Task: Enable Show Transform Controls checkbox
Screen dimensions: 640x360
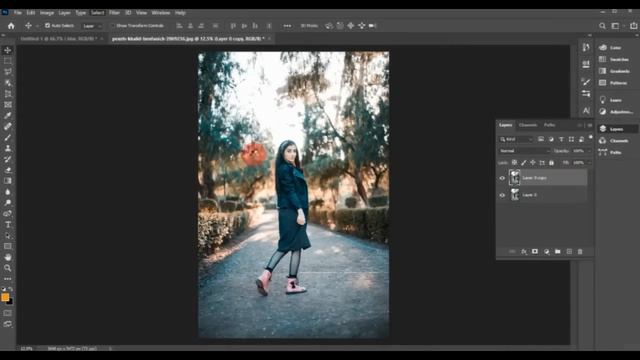Action: tap(113, 25)
